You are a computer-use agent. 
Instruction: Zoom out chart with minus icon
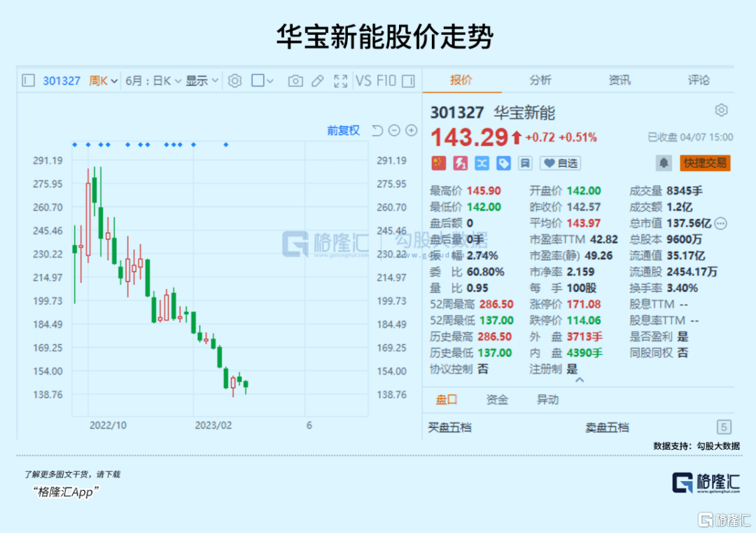pos(394,130)
